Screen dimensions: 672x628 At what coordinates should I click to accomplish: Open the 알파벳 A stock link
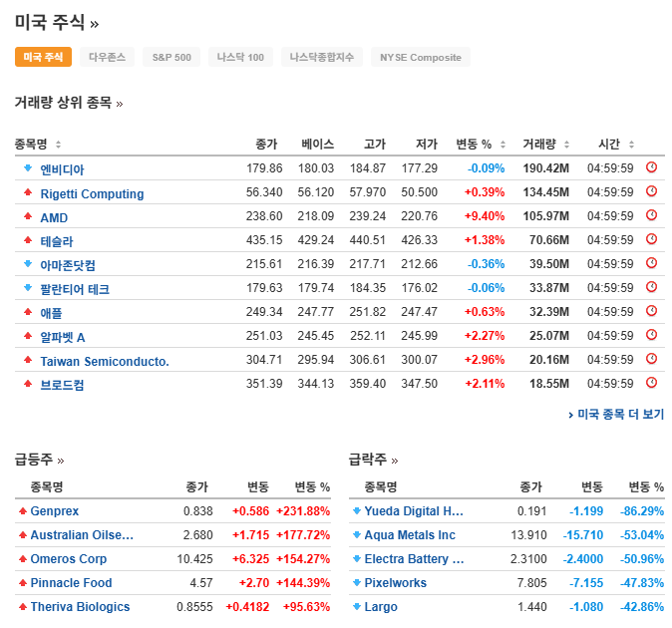63,338
